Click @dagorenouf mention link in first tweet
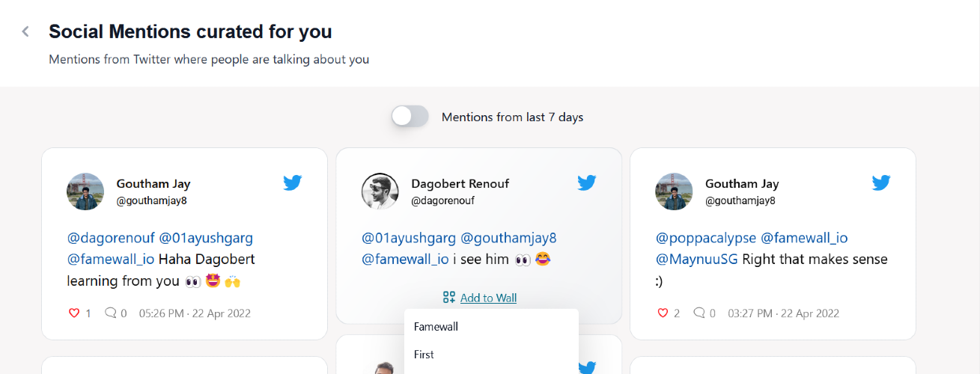This screenshot has width=980, height=374. coord(111,238)
